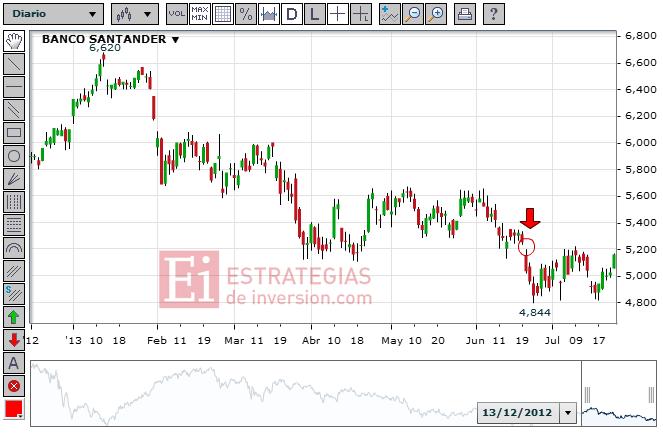Toggle percentage scale mode
663x433 pixels.
pyautogui.click(x=246, y=14)
